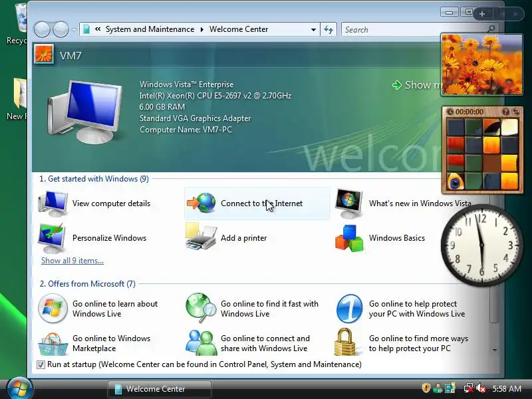Open Go online to Windows Marketplace
Image resolution: width=532 pixels, height=399 pixels.
pos(94,343)
